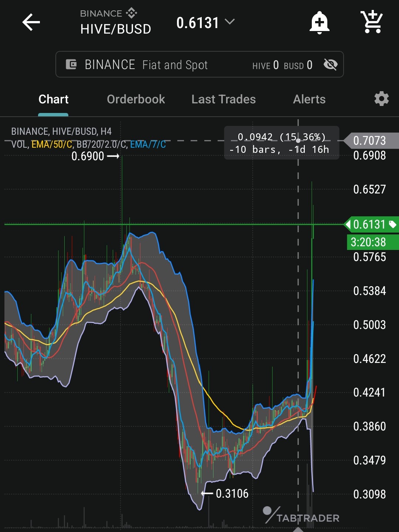Click the measurement tooltip showing 15.36%
This screenshot has width=399, height=532.
click(282, 143)
